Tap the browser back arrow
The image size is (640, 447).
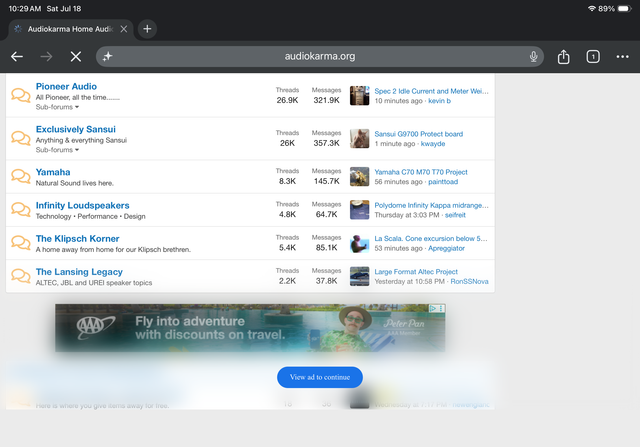click(x=17, y=56)
